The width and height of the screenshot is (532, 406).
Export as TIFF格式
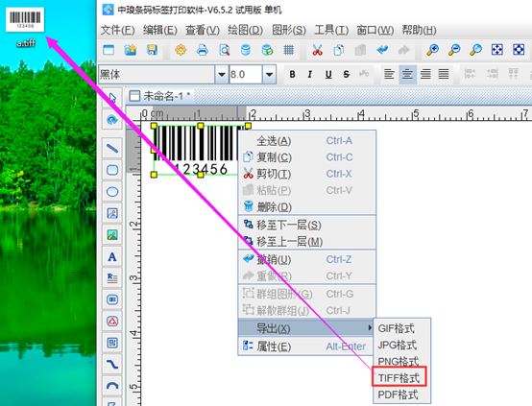tap(399, 377)
